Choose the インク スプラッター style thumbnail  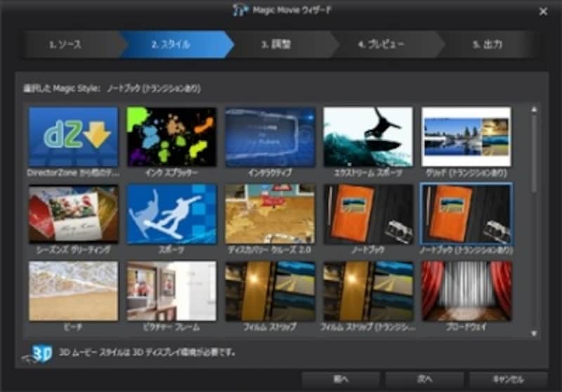(x=171, y=136)
